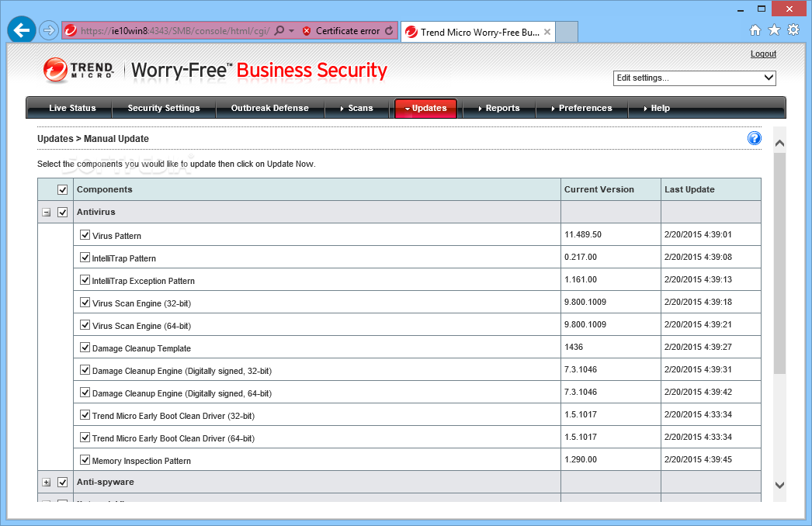Open the Preferences menu
812x526 pixels.
[x=581, y=108]
